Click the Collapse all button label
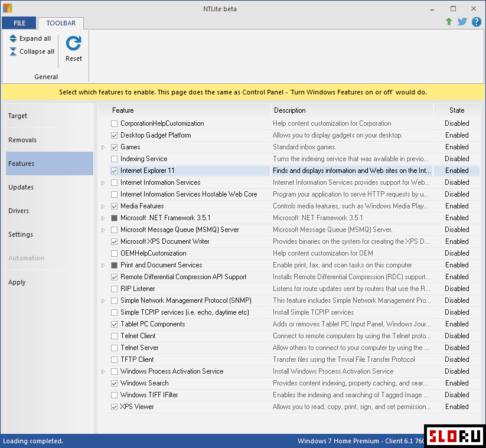 37,51
